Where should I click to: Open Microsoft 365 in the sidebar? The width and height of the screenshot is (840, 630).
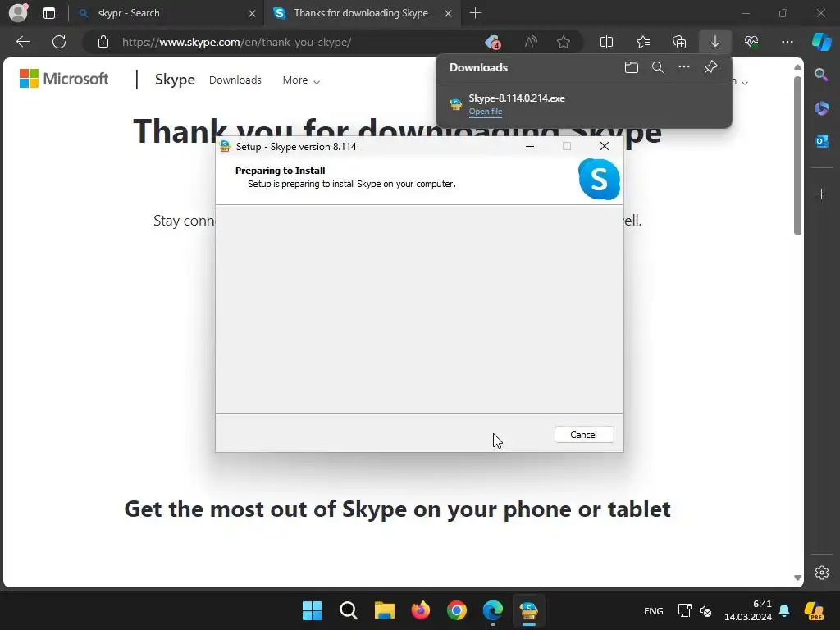point(821,108)
